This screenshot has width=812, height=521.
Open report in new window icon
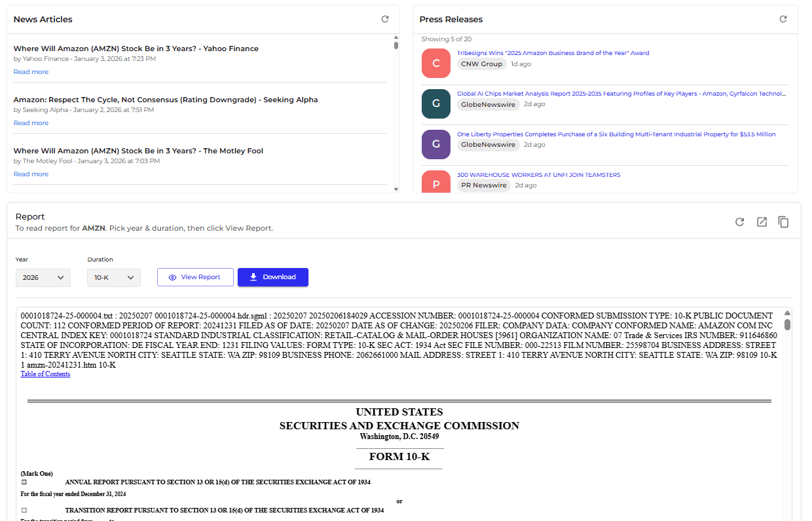pos(762,222)
